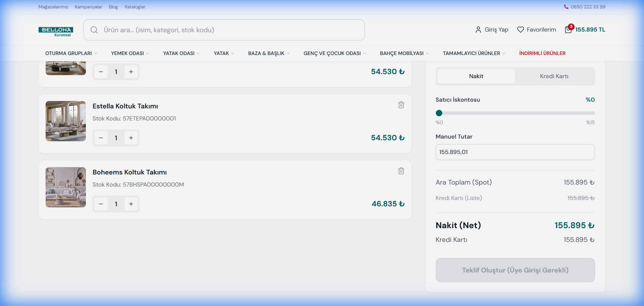Open the BAHÇE MOBİLYASI dropdown
Image resolution: width=644 pixels, height=306 pixels.
coord(404,53)
